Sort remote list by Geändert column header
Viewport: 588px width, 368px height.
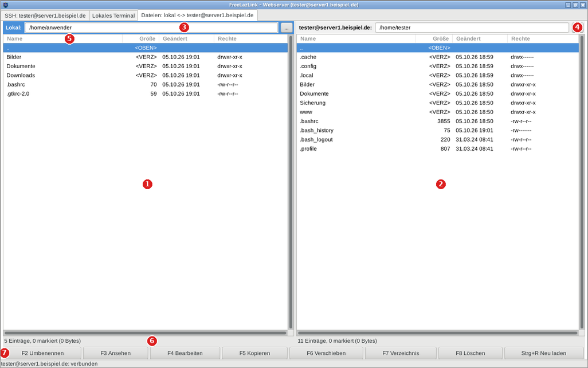tap(480, 38)
